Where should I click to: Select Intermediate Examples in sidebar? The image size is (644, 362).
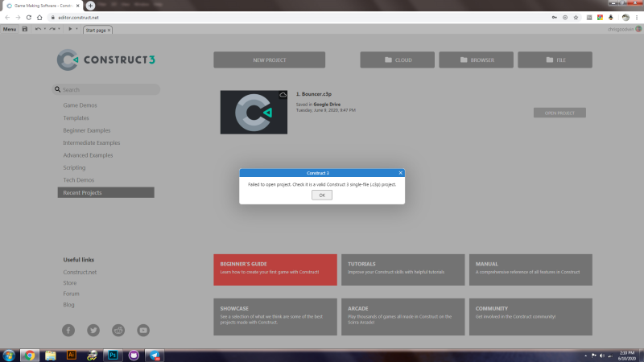coord(92,143)
